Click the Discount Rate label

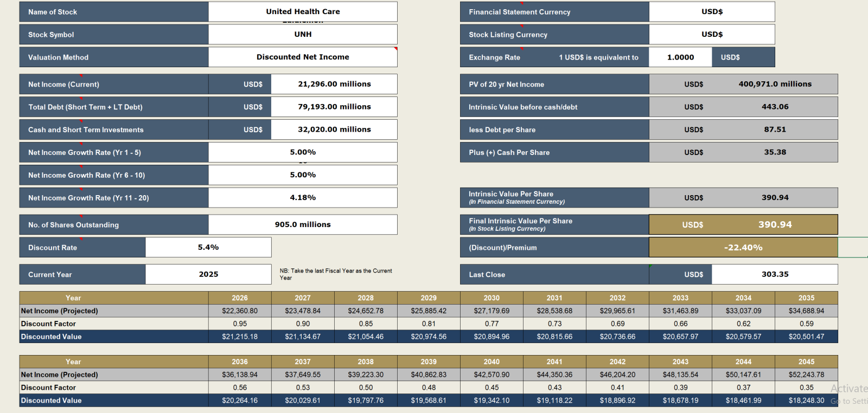click(82, 247)
